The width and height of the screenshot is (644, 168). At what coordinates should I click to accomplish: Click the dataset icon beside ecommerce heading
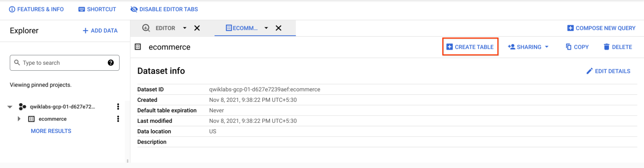[138, 47]
